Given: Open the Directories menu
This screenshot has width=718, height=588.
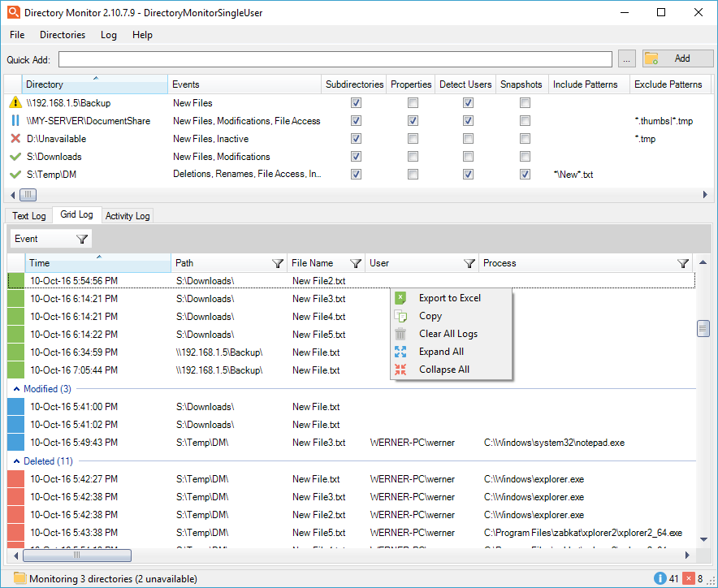Looking at the screenshot, I should click(x=63, y=35).
